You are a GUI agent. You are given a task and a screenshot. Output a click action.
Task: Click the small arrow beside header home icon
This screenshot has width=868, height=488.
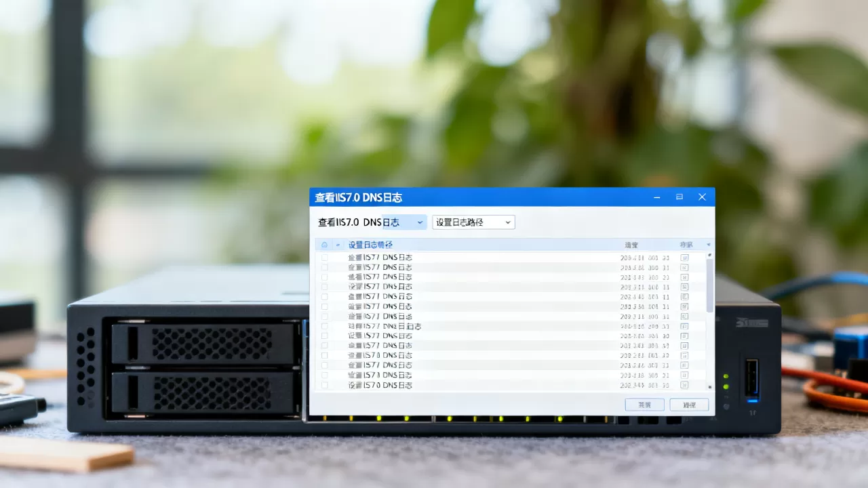pyautogui.click(x=338, y=245)
